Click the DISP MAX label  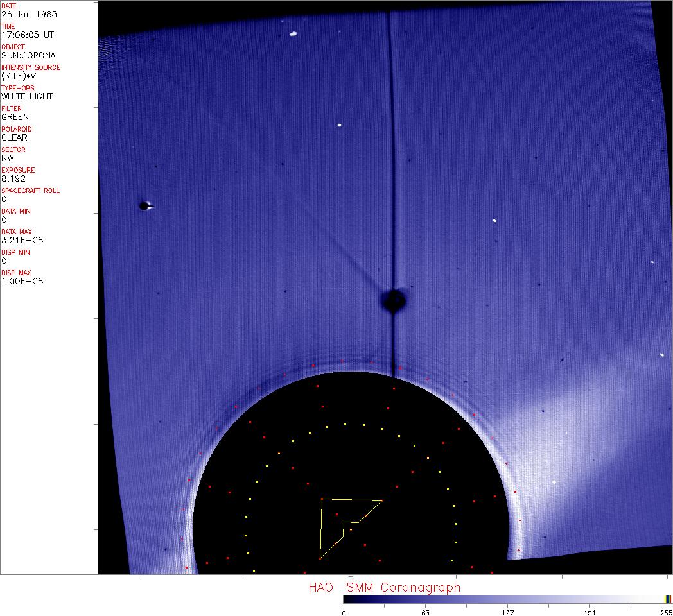pos(16,274)
